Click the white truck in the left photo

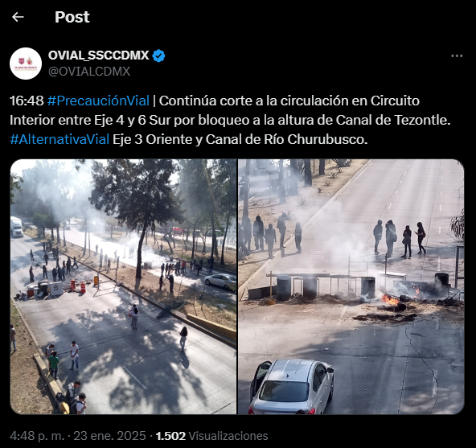(16, 227)
